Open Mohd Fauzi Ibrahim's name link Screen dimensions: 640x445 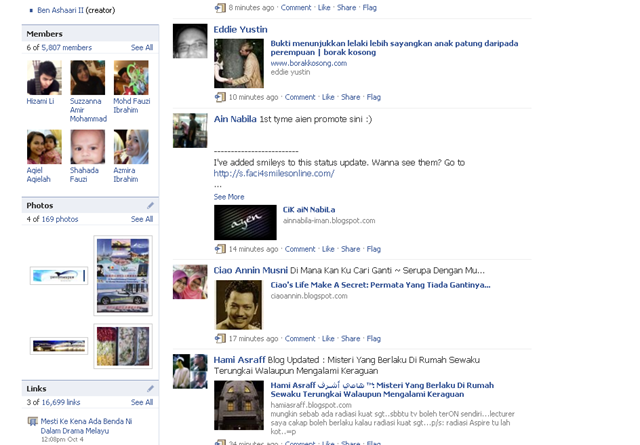[131, 105]
